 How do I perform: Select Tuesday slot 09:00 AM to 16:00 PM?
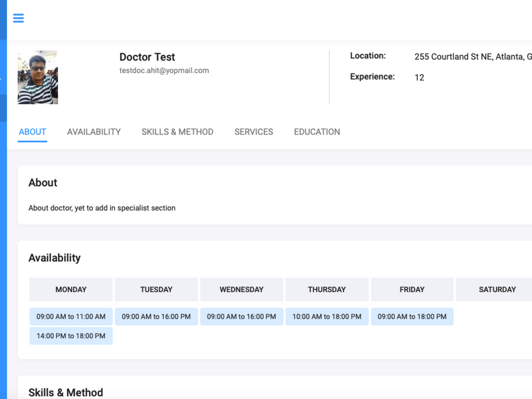coord(156,317)
